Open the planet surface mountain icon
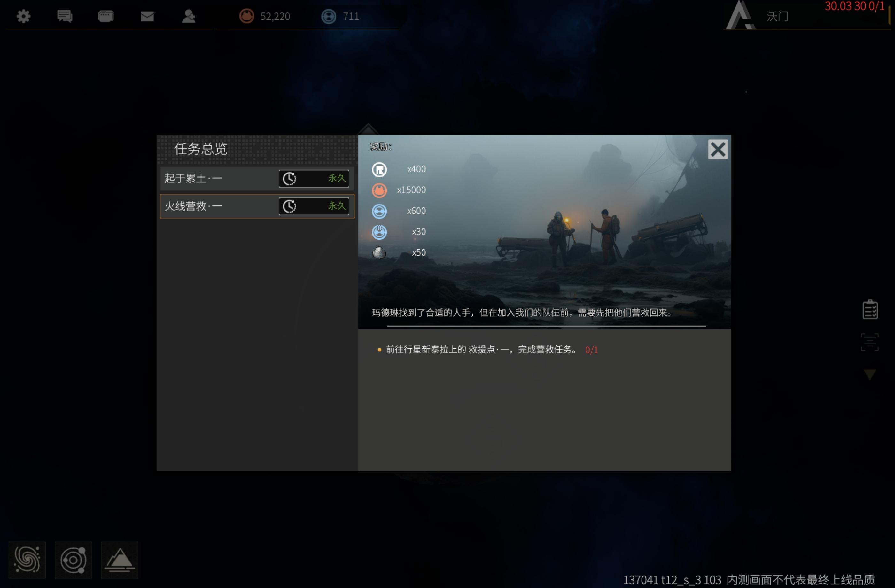This screenshot has width=895, height=588. tap(120, 560)
